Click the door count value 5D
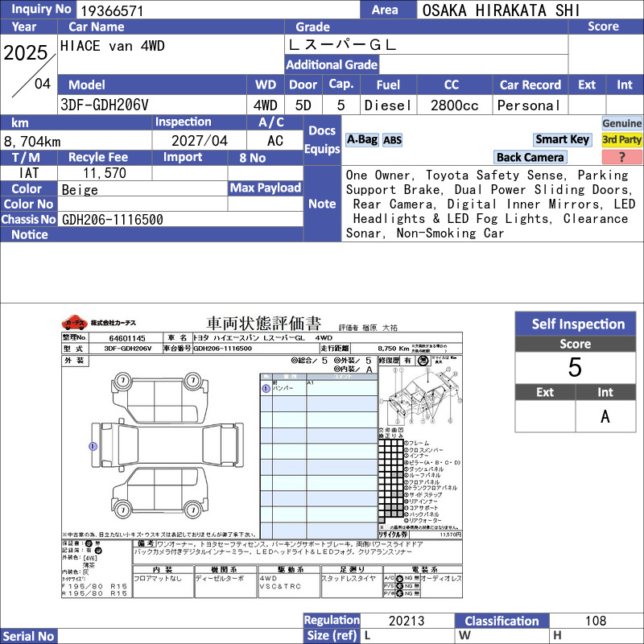 click(303, 105)
